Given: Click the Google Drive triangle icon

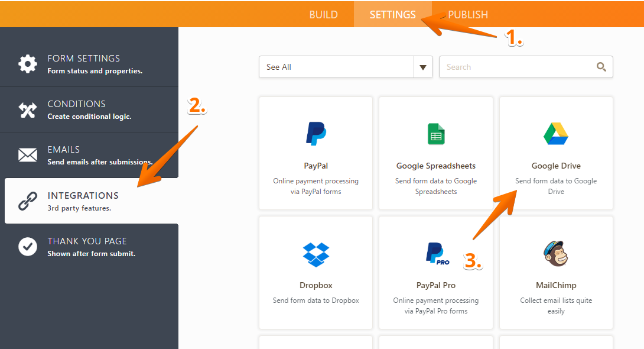Looking at the screenshot, I should pos(556,134).
